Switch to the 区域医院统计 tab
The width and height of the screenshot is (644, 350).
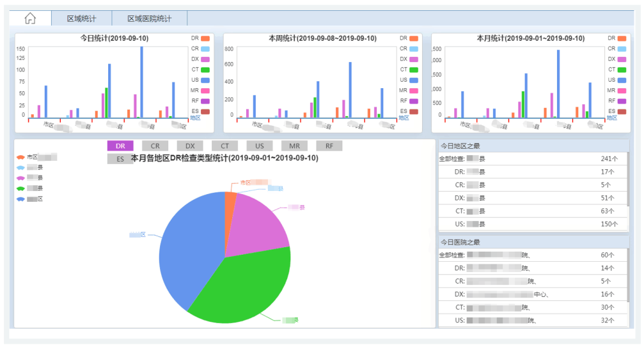(149, 19)
